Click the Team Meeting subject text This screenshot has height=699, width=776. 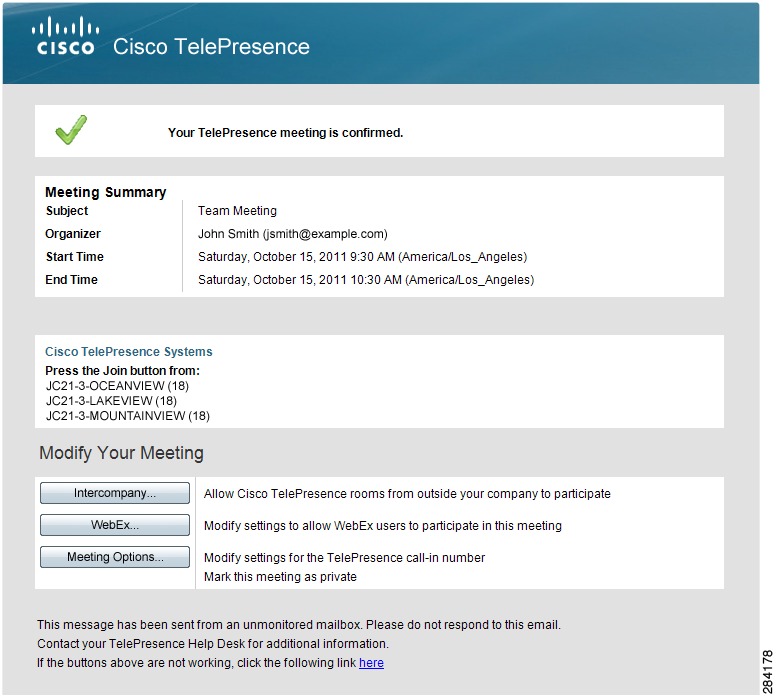click(x=237, y=211)
